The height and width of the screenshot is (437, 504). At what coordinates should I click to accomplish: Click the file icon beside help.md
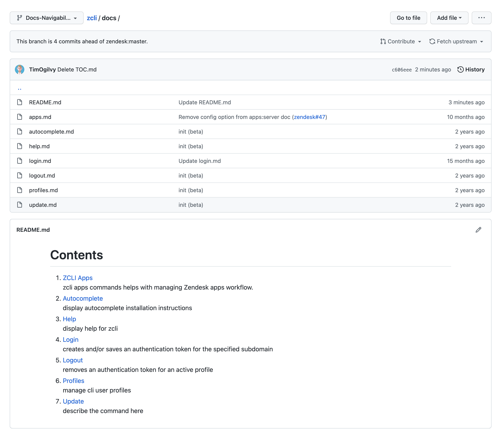pyautogui.click(x=20, y=146)
